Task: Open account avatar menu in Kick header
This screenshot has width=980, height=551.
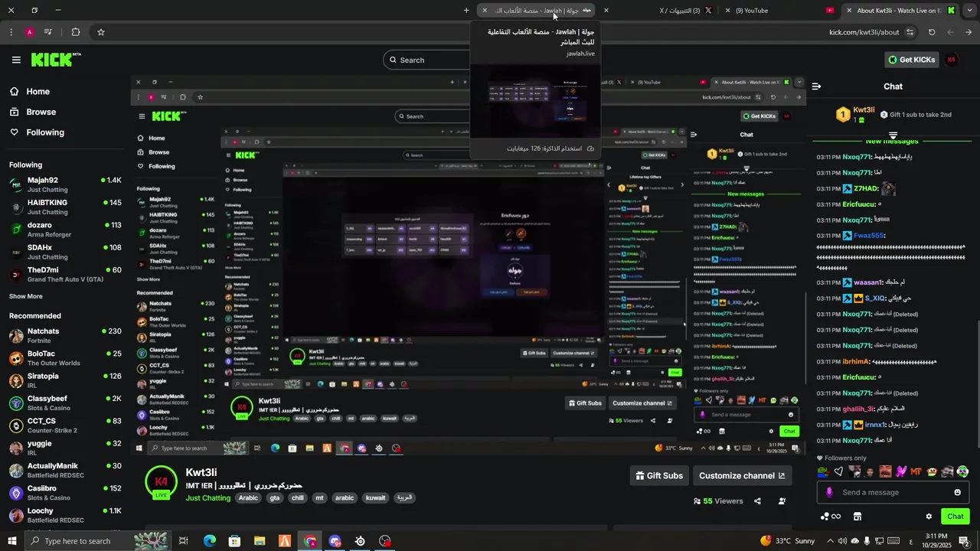Action: click(x=952, y=60)
